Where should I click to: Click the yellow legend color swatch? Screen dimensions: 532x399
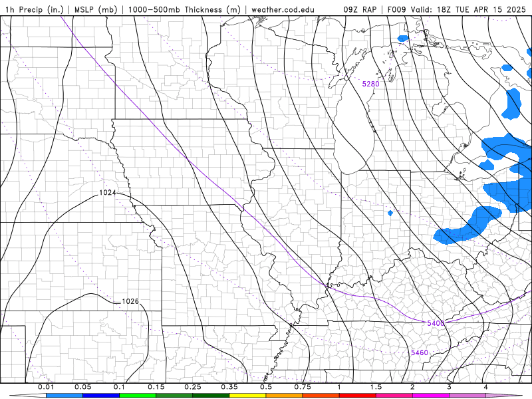pos(247,396)
